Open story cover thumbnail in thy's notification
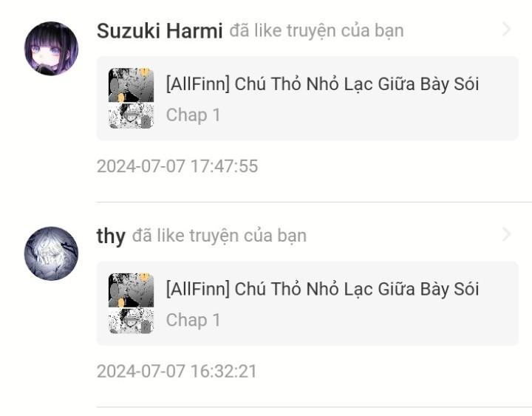This screenshot has height=416, width=532. [x=131, y=304]
